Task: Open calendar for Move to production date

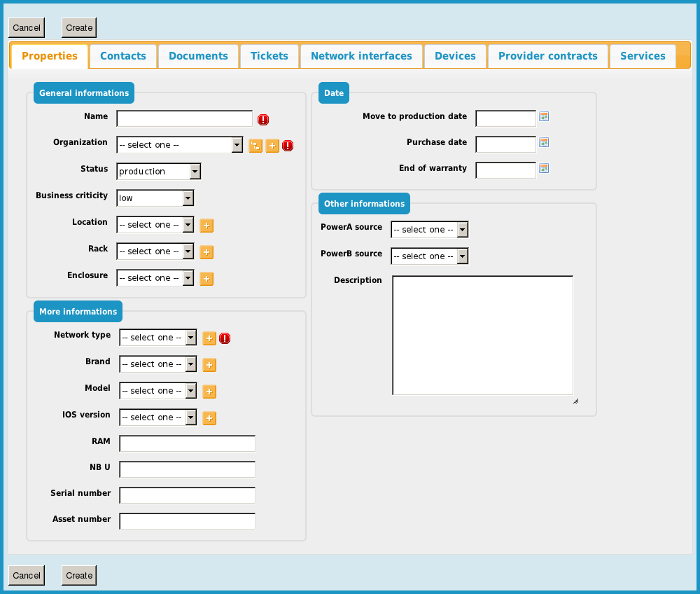Action: coord(544,116)
